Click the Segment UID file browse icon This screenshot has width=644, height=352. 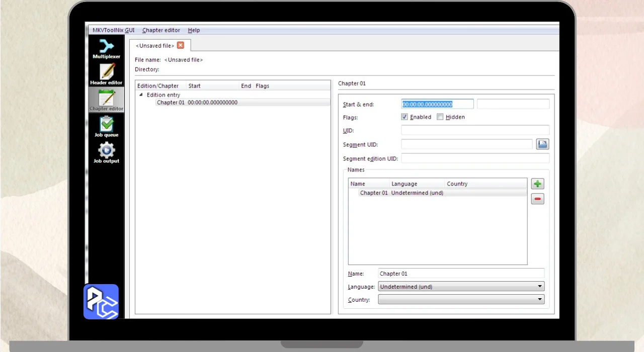pyautogui.click(x=542, y=144)
